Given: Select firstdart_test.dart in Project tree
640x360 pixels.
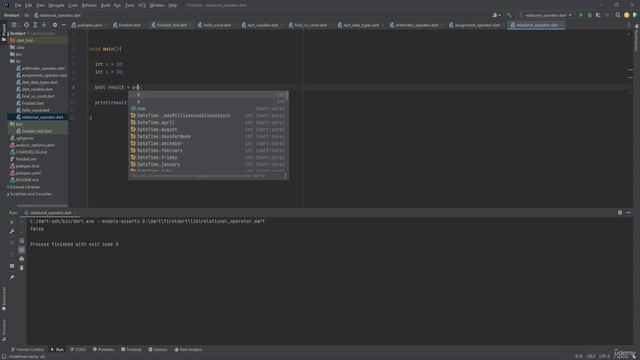Looking at the screenshot, I should 37,131.
